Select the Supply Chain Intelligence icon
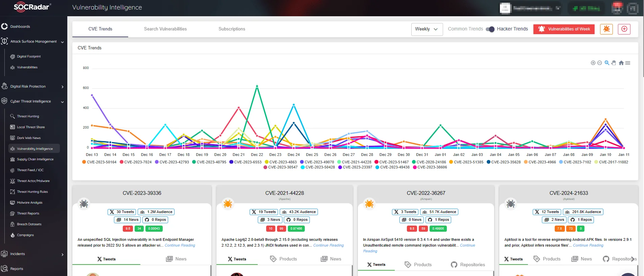Screen dimensions: 644x276 tap(13, 159)
